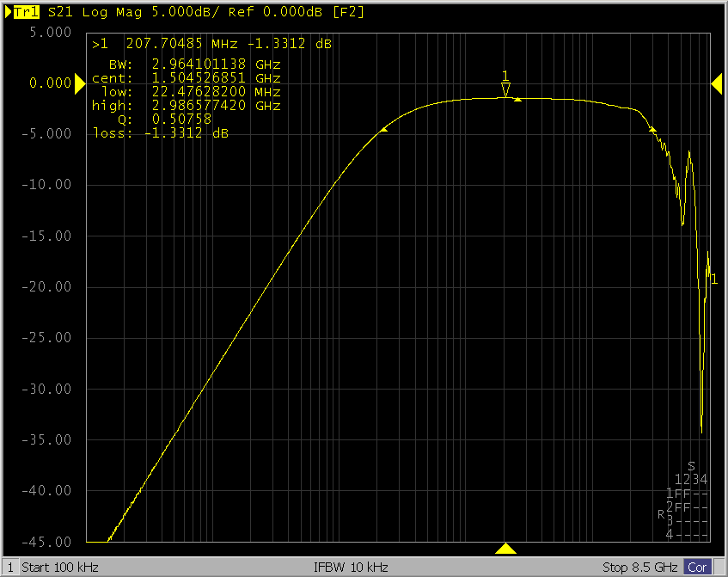Viewport: 728px width, 577px height.
Task: Click the Tr1 trace label
Action: [28, 13]
